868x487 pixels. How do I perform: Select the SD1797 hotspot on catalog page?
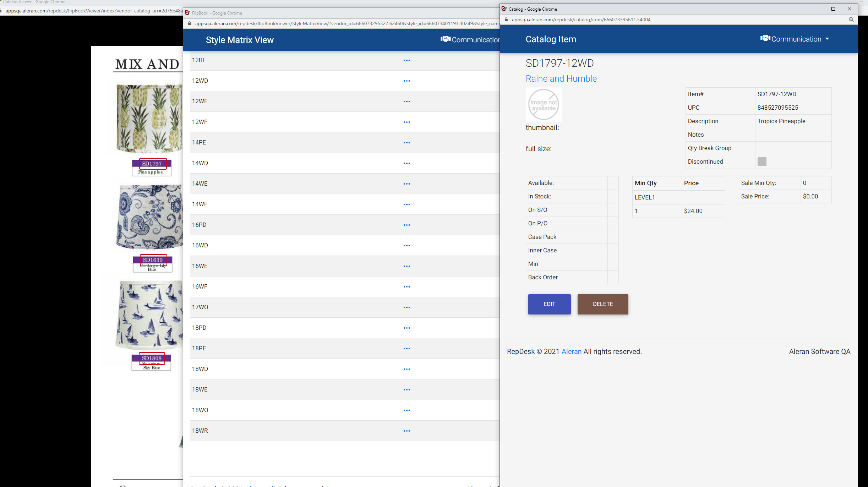[x=153, y=164]
